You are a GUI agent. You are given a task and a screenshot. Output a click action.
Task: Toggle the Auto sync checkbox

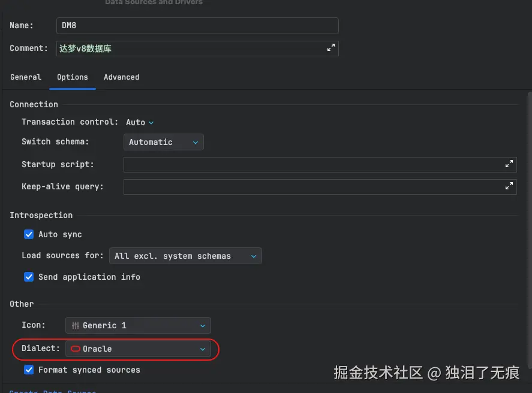(x=29, y=234)
